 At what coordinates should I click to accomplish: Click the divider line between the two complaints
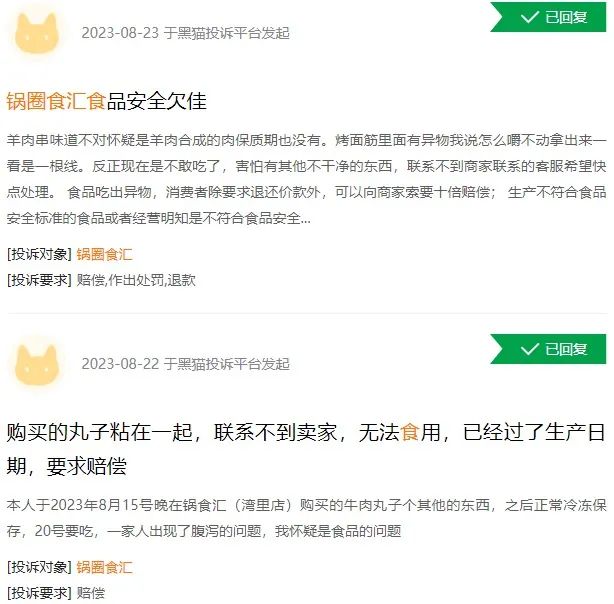coord(307,313)
